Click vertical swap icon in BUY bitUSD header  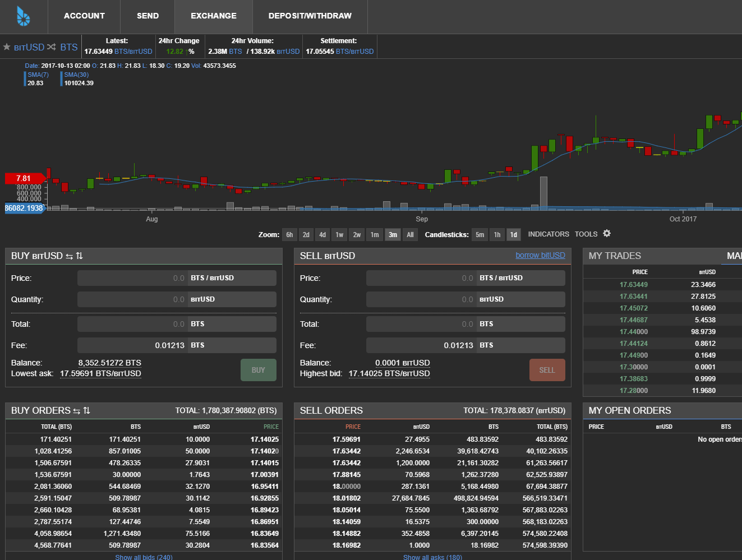click(x=80, y=256)
